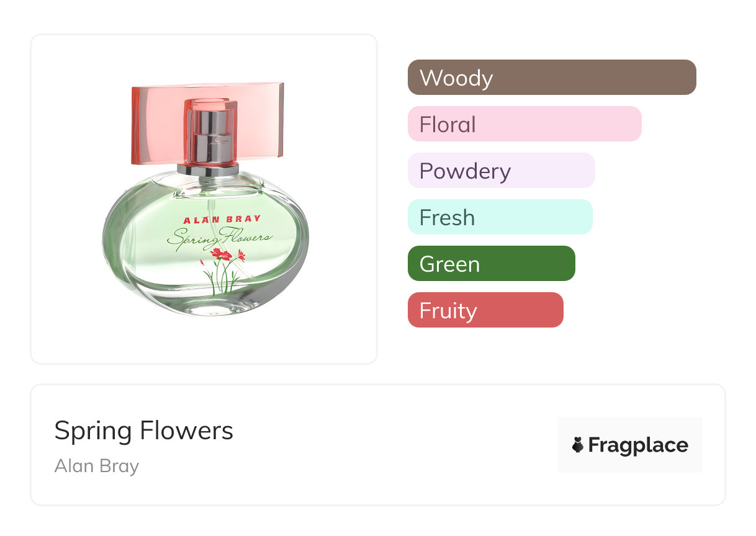Open the perfume bottle product image
The height and width of the screenshot is (536, 756).
click(x=204, y=199)
